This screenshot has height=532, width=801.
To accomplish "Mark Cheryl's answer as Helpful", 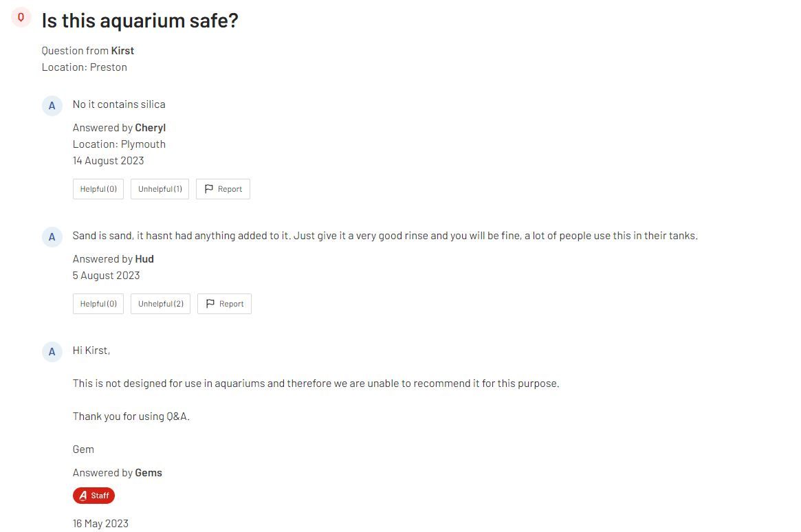I will tap(98, 189).
